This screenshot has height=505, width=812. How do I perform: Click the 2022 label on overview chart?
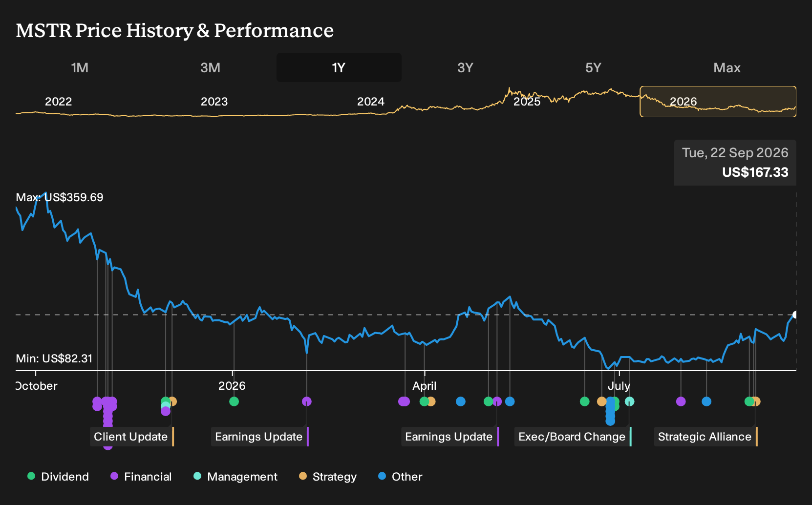59,102
